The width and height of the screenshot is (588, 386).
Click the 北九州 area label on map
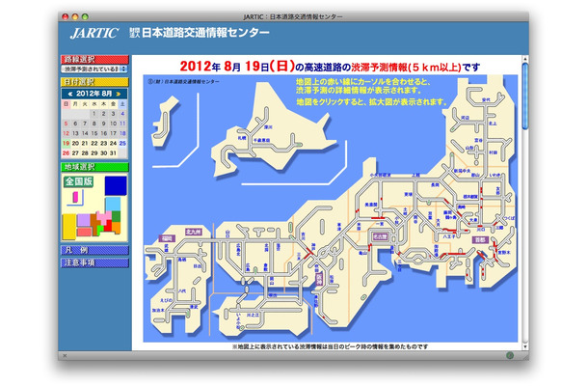click(x=194, y=232)
